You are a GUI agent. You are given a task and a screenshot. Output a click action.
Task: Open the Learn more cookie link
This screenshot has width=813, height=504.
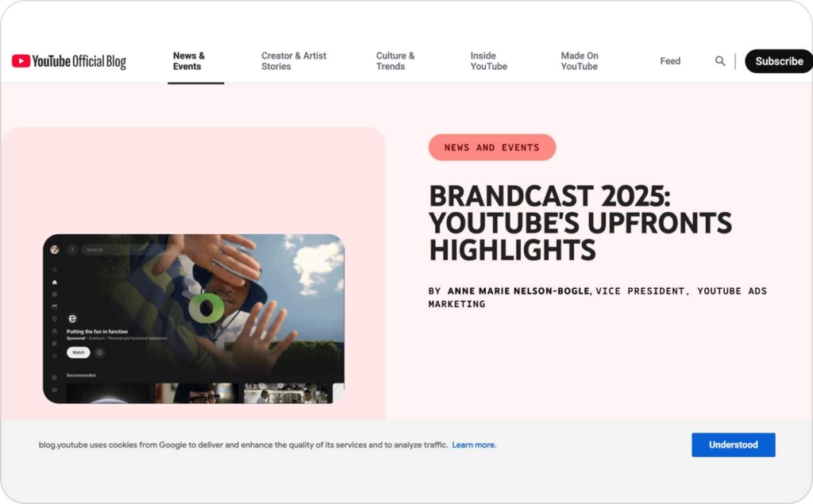pyautogui.click(x=473, y=444)
